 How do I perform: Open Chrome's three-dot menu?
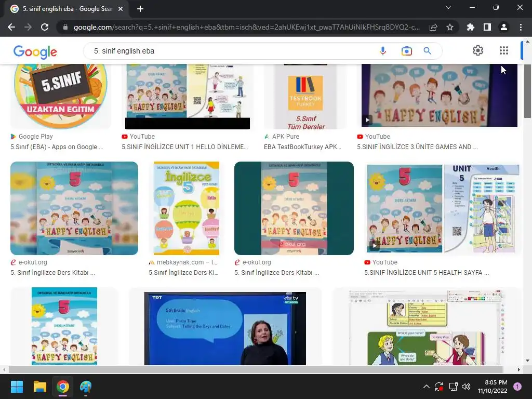pyautogui.click(x=521, y=27)
